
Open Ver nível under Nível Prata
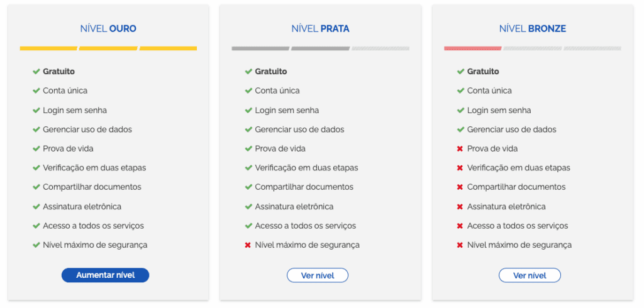[318, 275]
